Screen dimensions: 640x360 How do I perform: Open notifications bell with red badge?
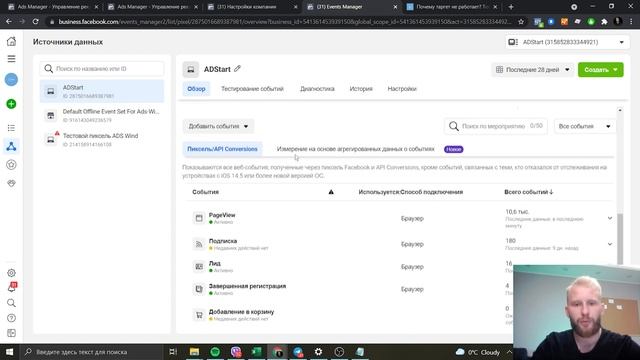(12, 287)
